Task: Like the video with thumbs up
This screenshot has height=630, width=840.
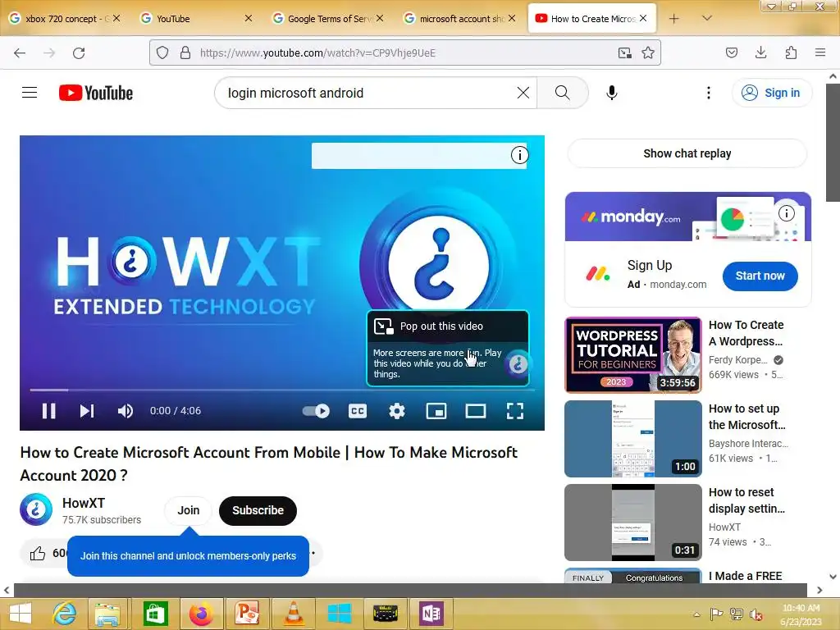Action: 38,554
